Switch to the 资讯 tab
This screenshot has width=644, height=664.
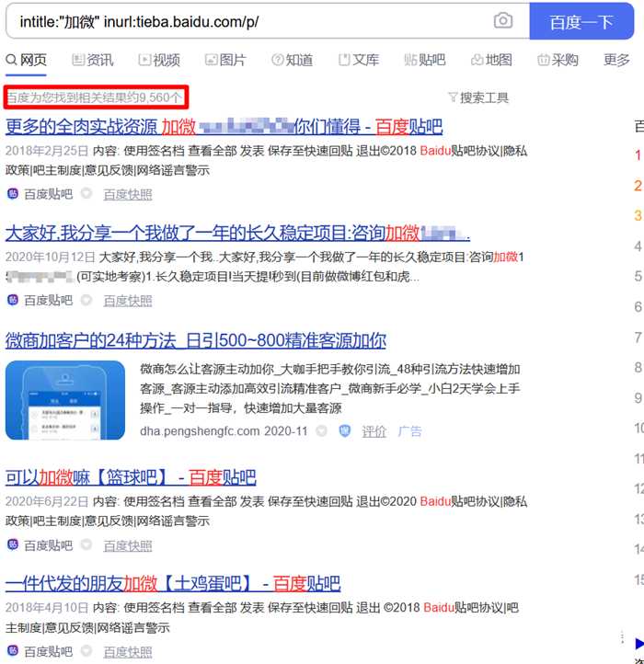click(92, 60)
